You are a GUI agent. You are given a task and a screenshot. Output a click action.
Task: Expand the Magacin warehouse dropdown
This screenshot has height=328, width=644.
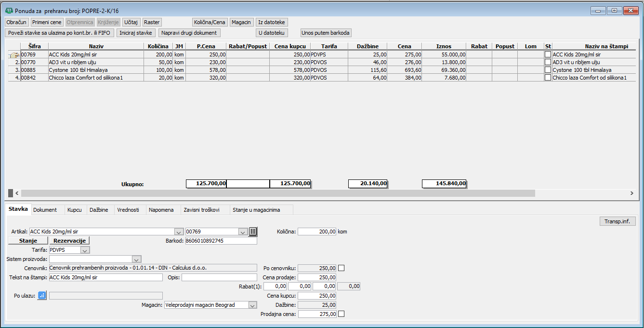coord(252,305)
